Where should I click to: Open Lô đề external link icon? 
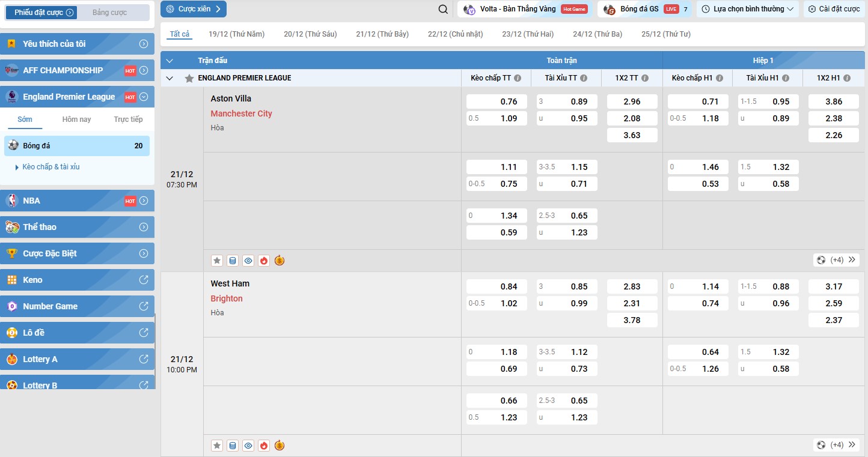(144, 333)
